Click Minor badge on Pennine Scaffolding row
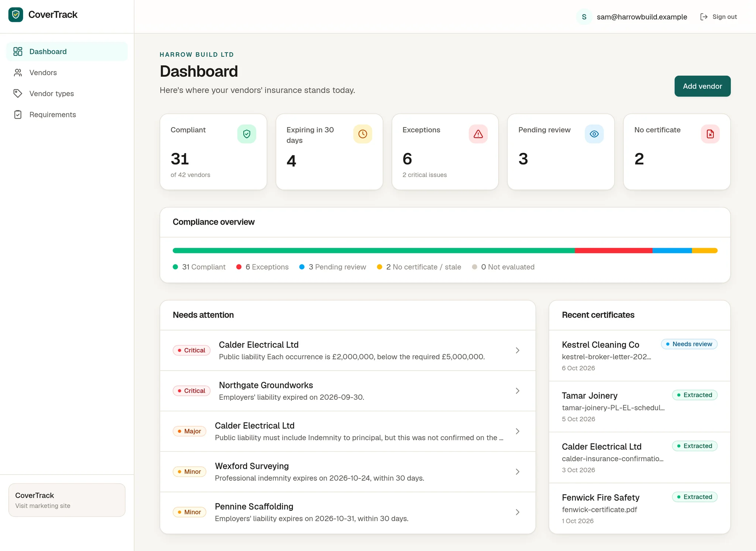Screen dimensions: 756x551 click(189, 512)
